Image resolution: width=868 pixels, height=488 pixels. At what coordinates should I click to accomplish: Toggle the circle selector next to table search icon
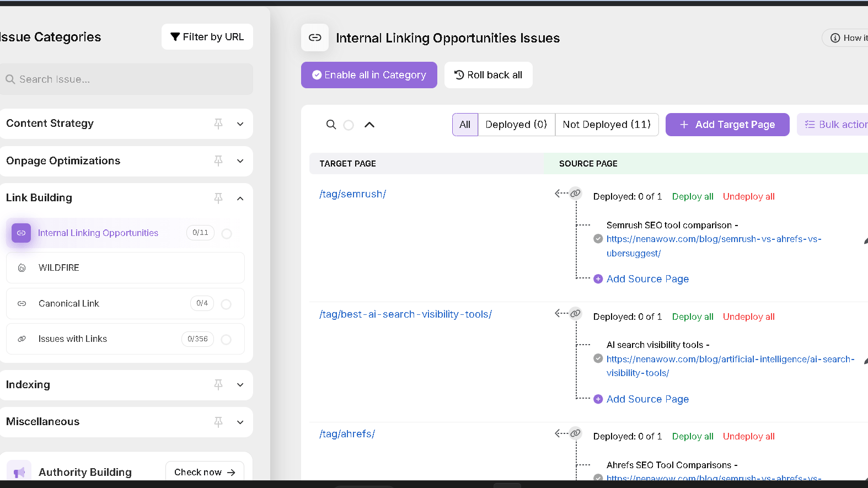coord(349,125)
